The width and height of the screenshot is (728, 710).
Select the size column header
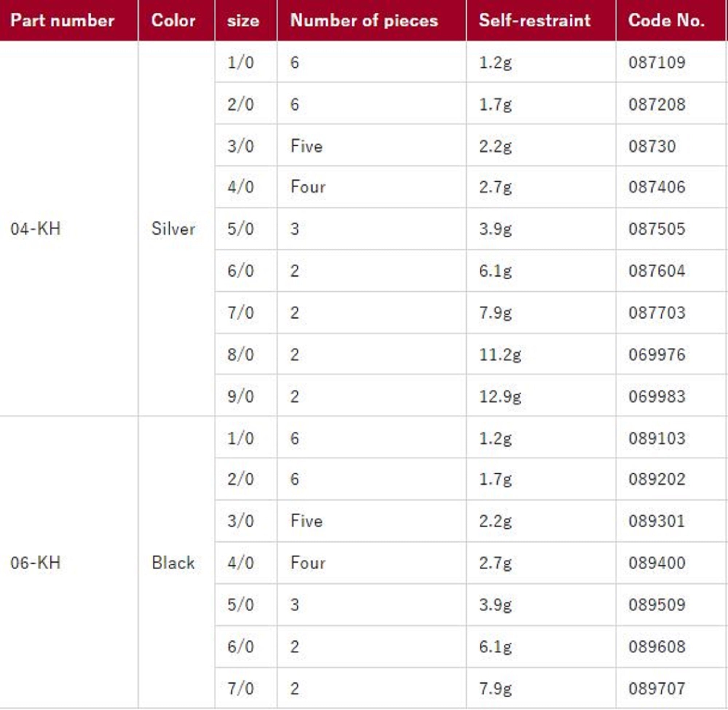point(243,20)
